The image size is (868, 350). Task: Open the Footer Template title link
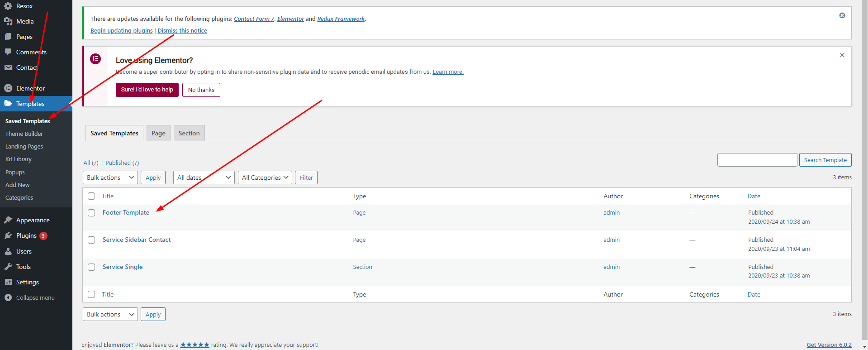(126, 212)
